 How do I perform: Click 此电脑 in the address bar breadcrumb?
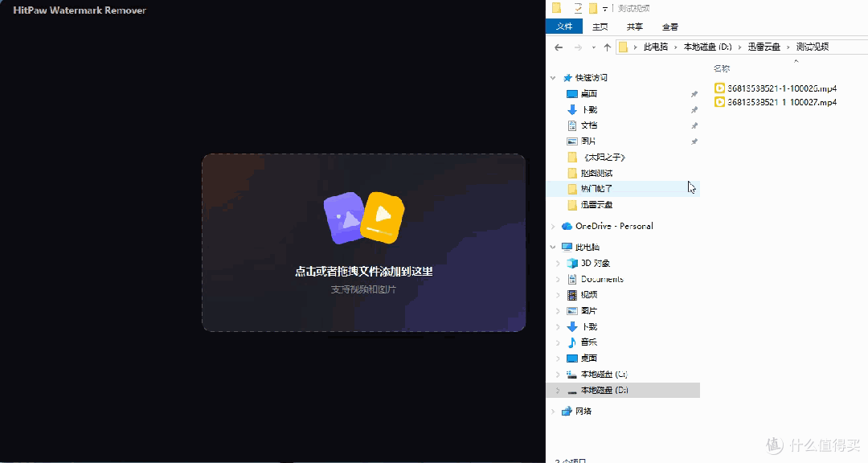[x=656, y=47]
